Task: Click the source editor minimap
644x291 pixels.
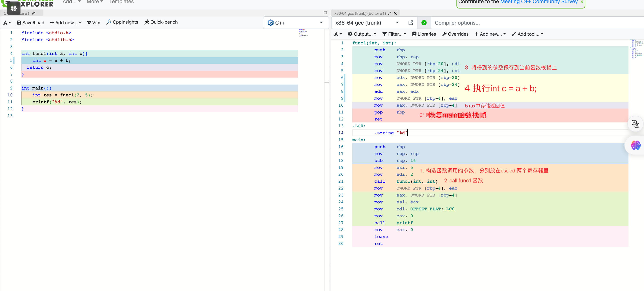Action: [x=303, y=33]
